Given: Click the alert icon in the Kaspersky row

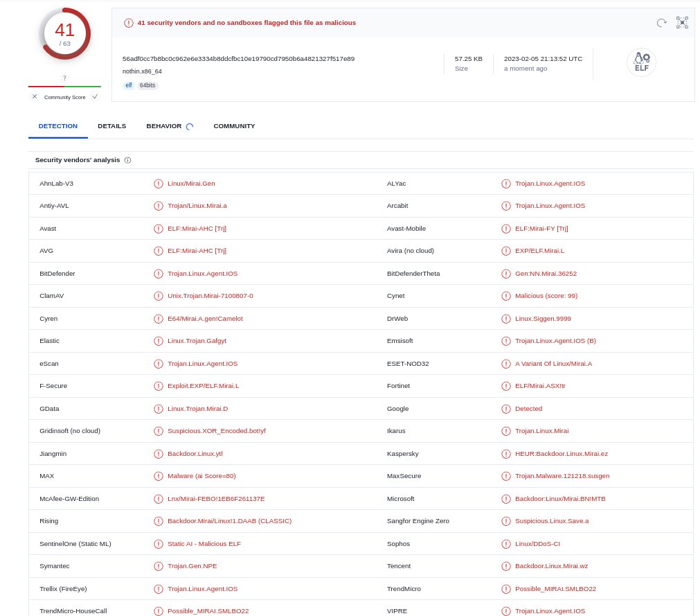Looking at the screenshot, I should click(506, 454).
